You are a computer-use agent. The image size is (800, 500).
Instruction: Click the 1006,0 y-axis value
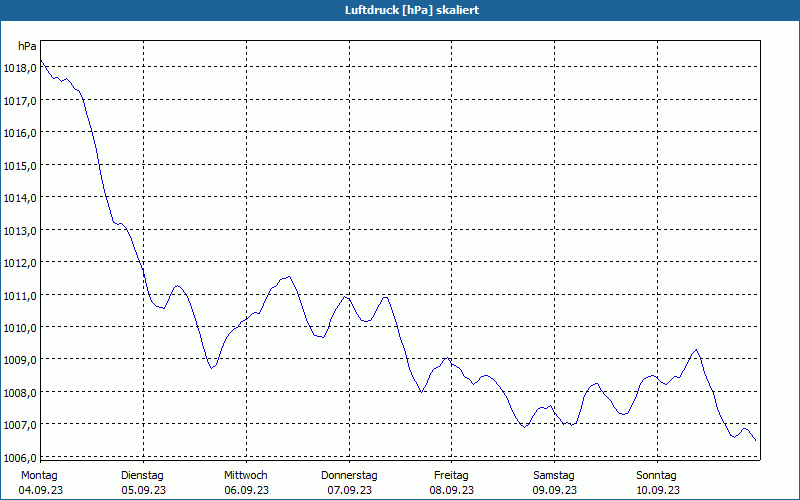tap(20, 457)
